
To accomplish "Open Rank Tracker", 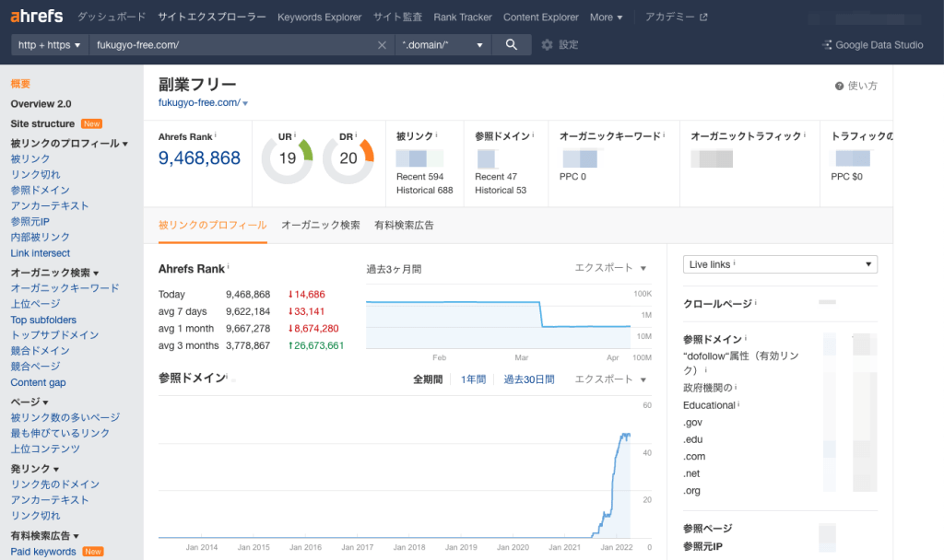I will pos(463,17).
